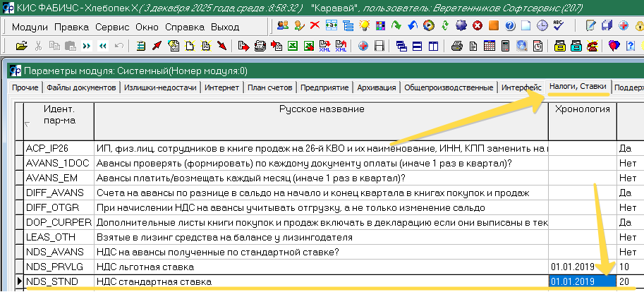The image size is (644, 292).
Task: Click the Хронология column header
Action: coord(583,121)
